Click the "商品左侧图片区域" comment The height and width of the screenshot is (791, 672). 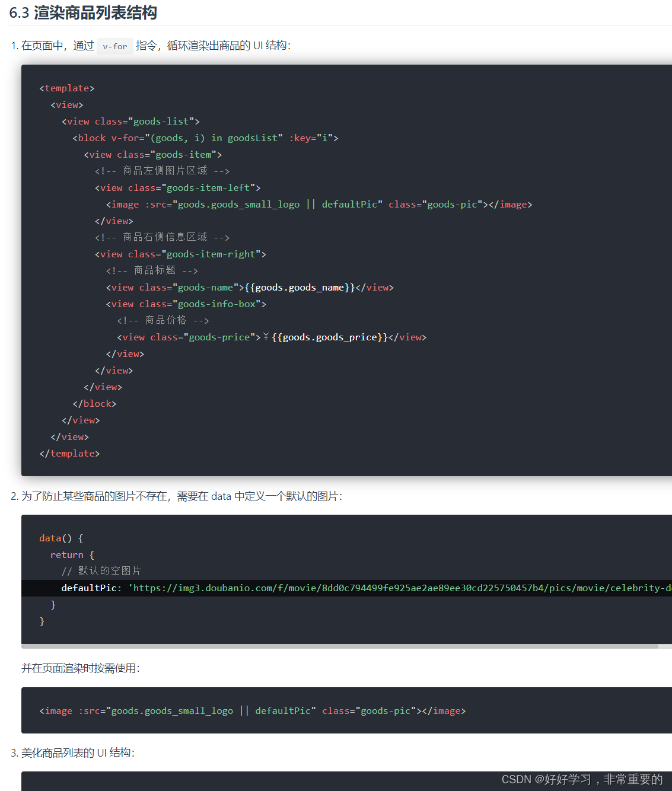(162, 171)
